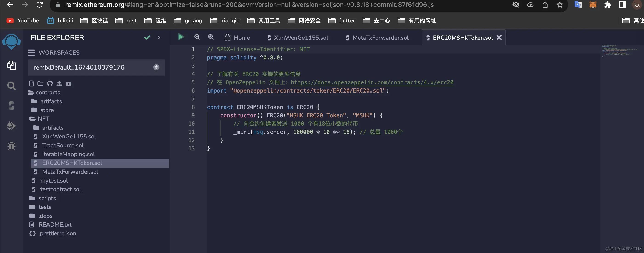
Task: Open the Search in files sidebar icon
Action: click(11, 86)
